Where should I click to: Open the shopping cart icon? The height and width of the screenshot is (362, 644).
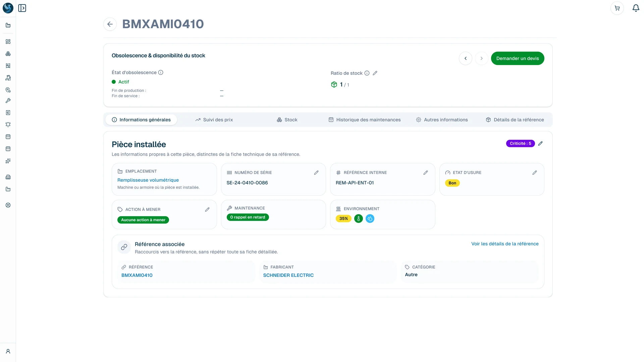point(617,8)
